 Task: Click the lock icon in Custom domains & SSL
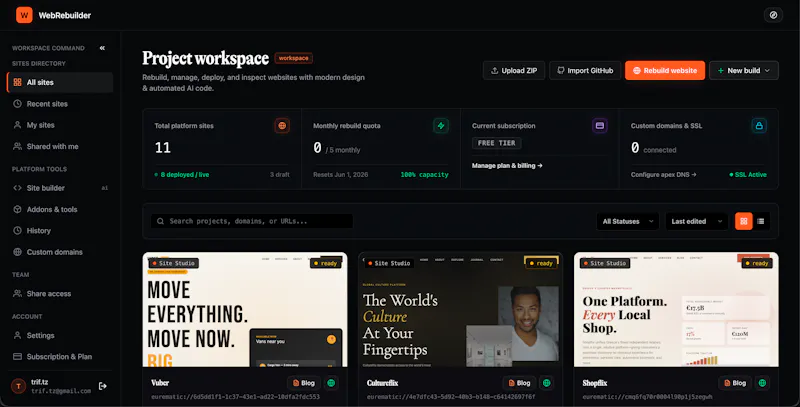coord(759,125)
